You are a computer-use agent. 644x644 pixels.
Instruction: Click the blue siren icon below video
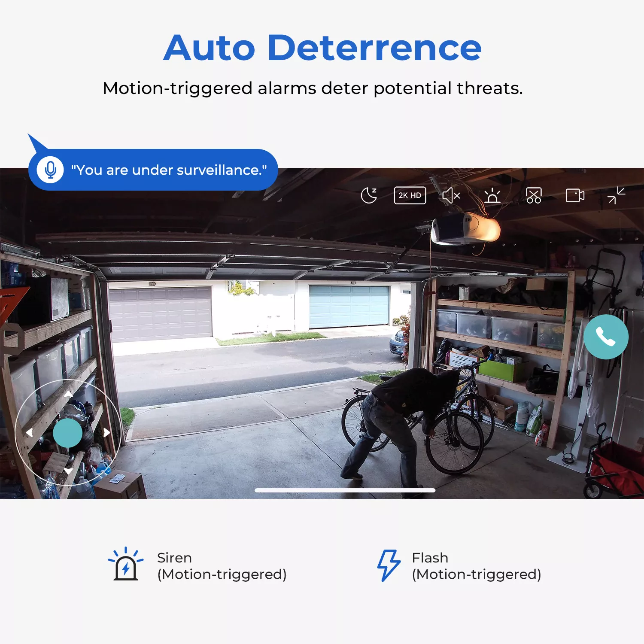pos(125,565)
